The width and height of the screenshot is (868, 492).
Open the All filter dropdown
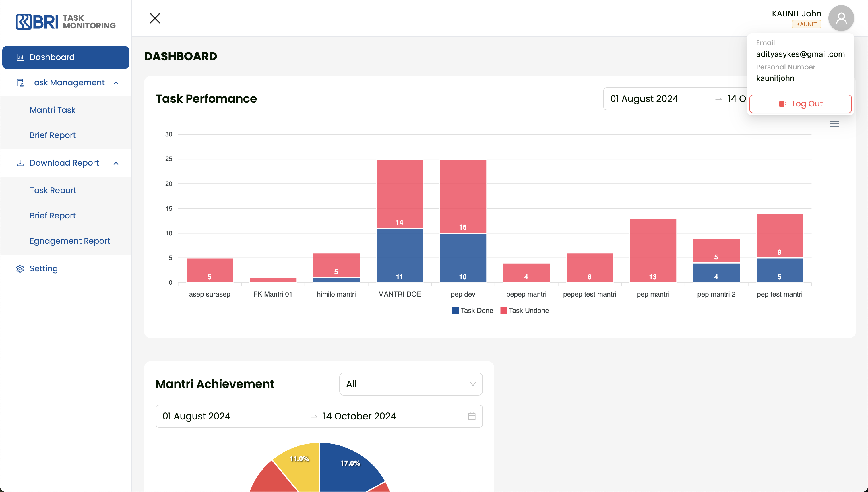click(x=410, y=384)
